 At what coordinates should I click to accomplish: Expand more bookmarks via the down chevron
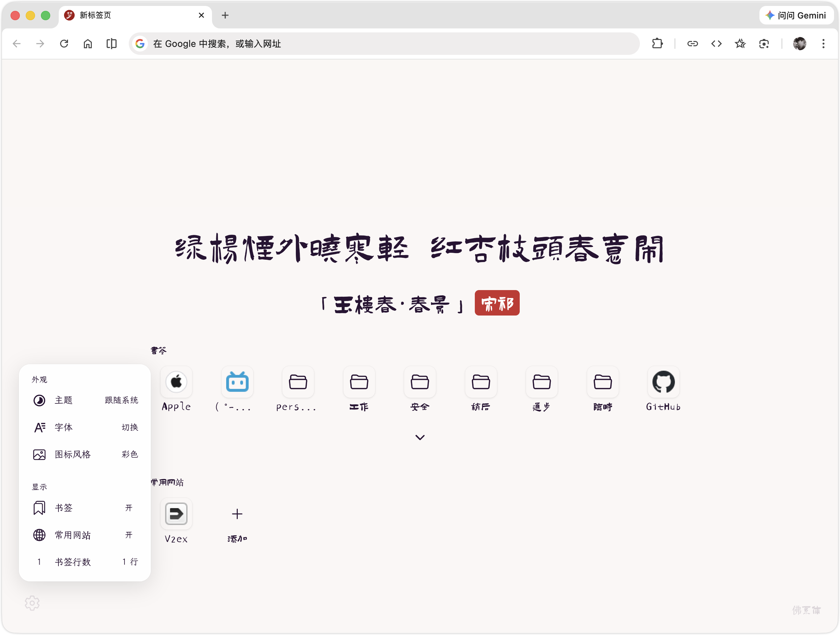coord(420,437)
